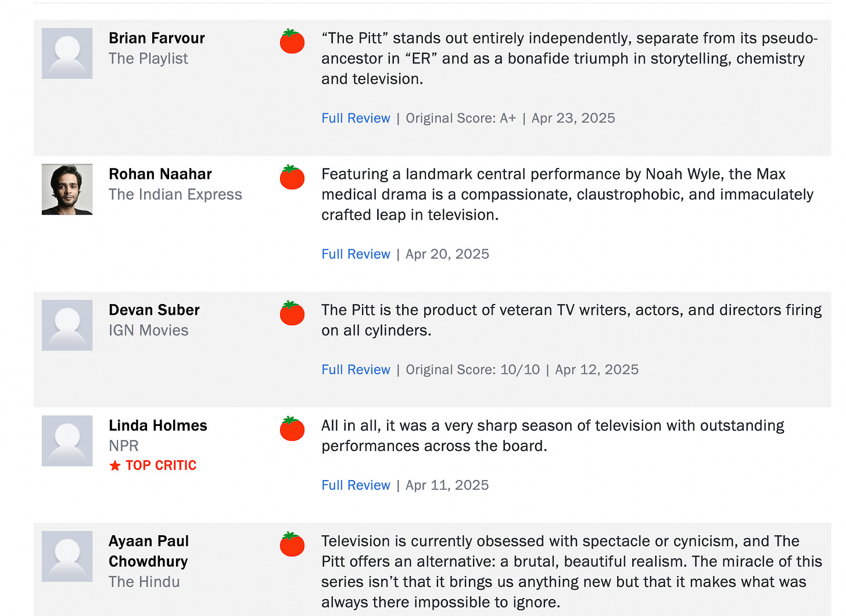Screen dimensions: 846x616
Task: Open Full Review dated Apr 20, 2025
Action: coord(356,254)
